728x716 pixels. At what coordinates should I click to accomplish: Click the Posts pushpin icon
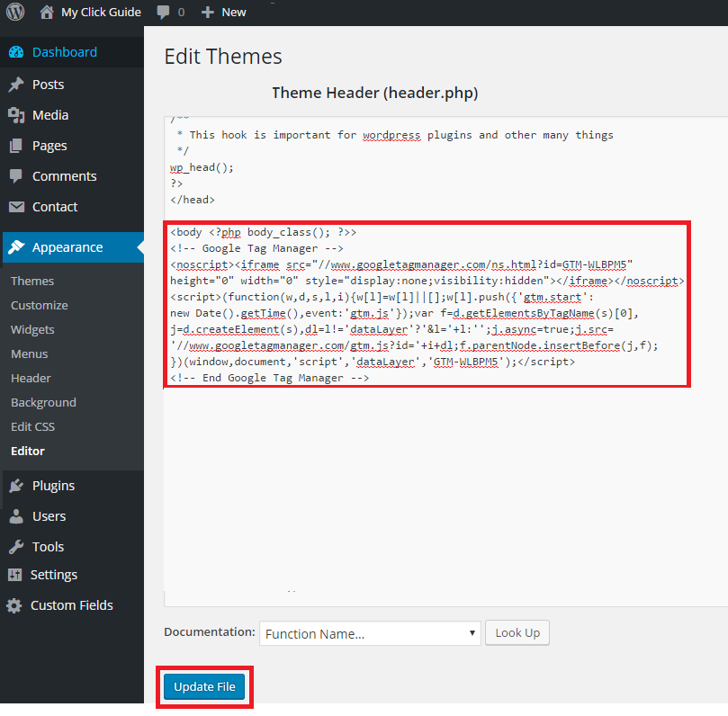[x=16, y=85]
